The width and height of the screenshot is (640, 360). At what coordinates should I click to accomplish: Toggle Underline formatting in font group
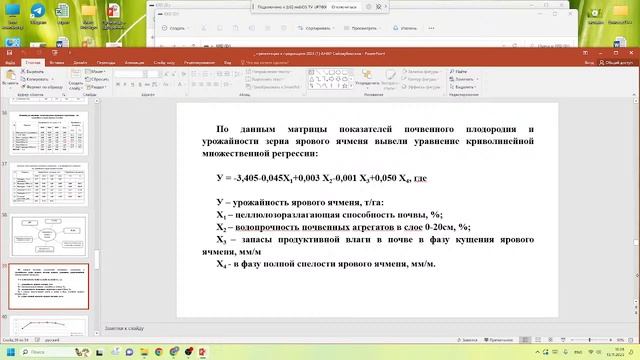pos(132,84)
